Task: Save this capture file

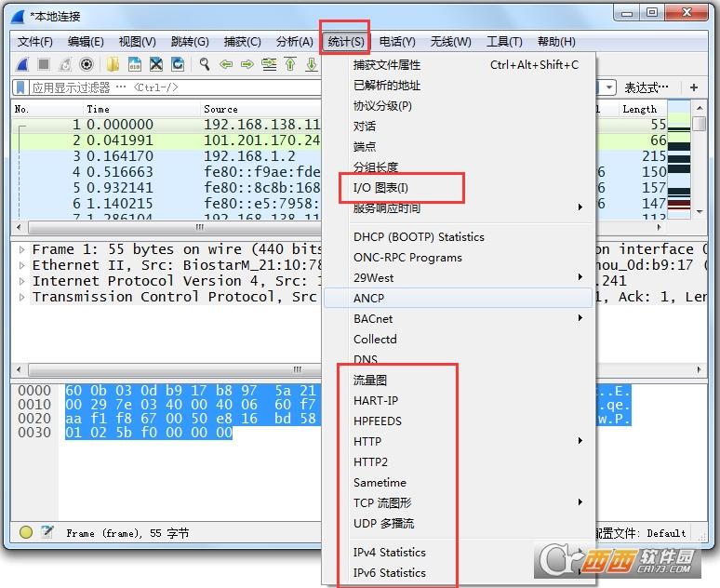Action: (135, 64)
